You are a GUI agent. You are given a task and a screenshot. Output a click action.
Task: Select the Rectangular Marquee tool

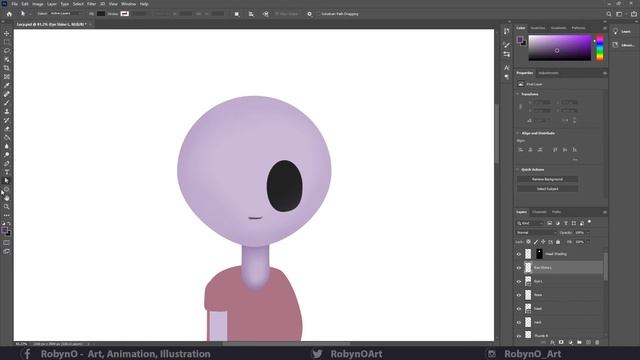[7, 42]
